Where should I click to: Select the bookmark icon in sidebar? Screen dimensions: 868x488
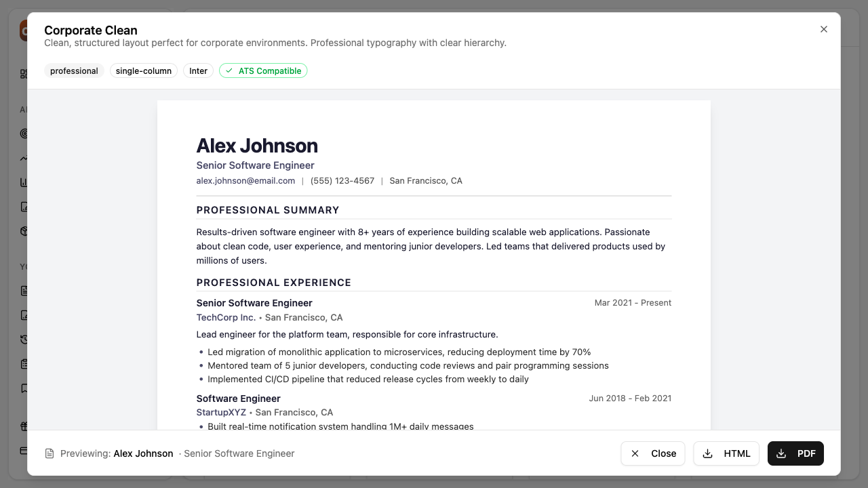coord(24,388)
